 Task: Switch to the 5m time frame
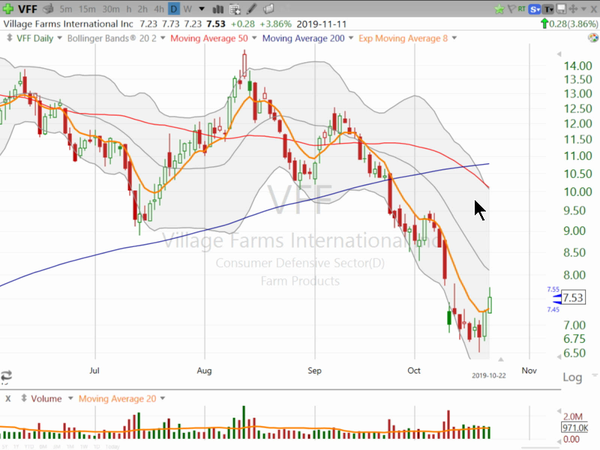pyautogui.click(x=66, y=9)
